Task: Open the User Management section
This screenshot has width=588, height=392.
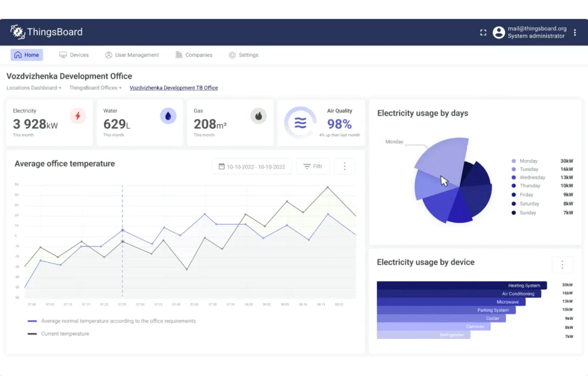Action: (x=132, y=55)
